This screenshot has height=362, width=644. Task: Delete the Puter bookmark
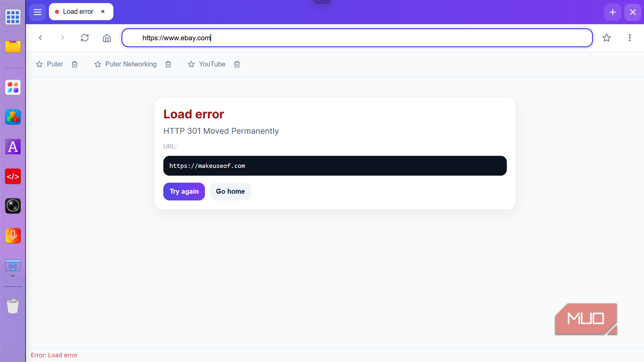click(75, 64)
